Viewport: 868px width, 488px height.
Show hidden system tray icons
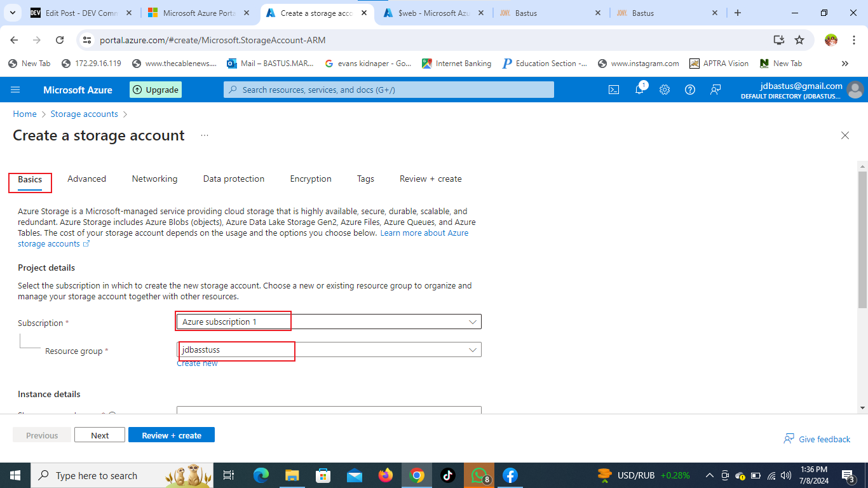[709, 475]
